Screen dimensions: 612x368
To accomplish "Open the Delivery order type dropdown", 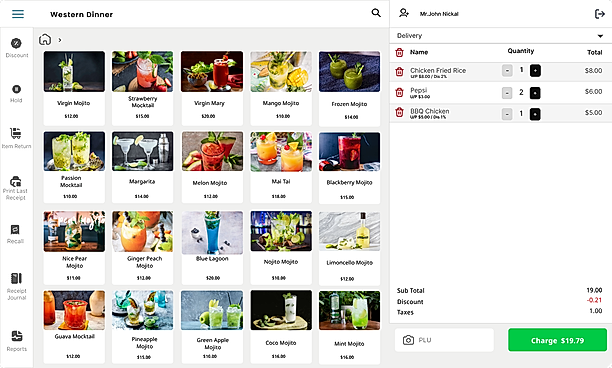I will click(x=501, y=36).
